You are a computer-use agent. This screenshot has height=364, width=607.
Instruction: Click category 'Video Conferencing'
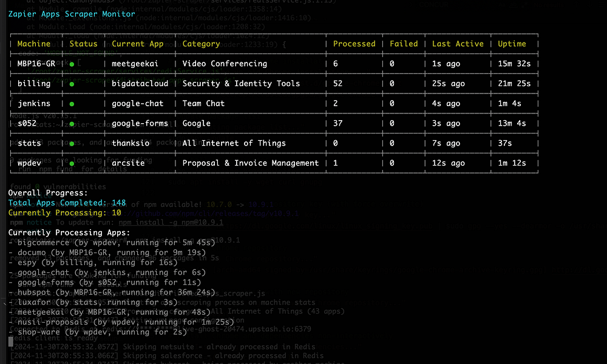[x=225, y=64]
